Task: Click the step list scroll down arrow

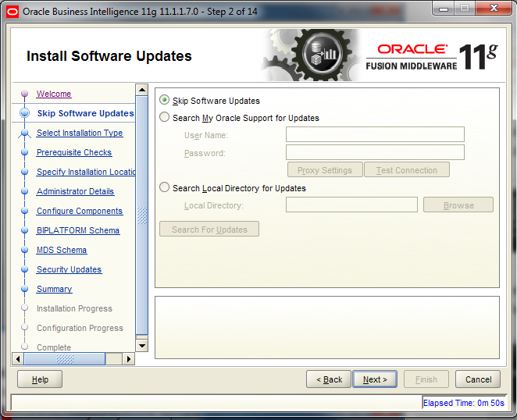Action: [142, 346]
